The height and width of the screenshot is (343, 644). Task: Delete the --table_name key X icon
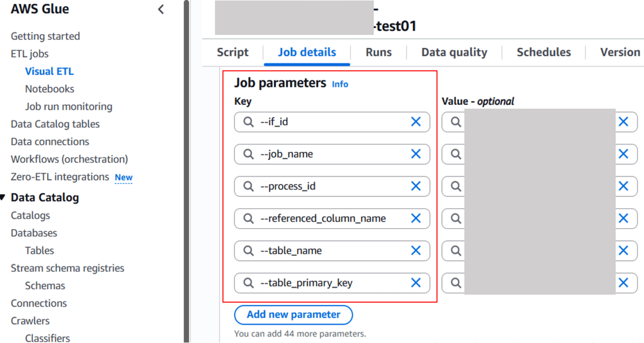[x=416, y=251]
